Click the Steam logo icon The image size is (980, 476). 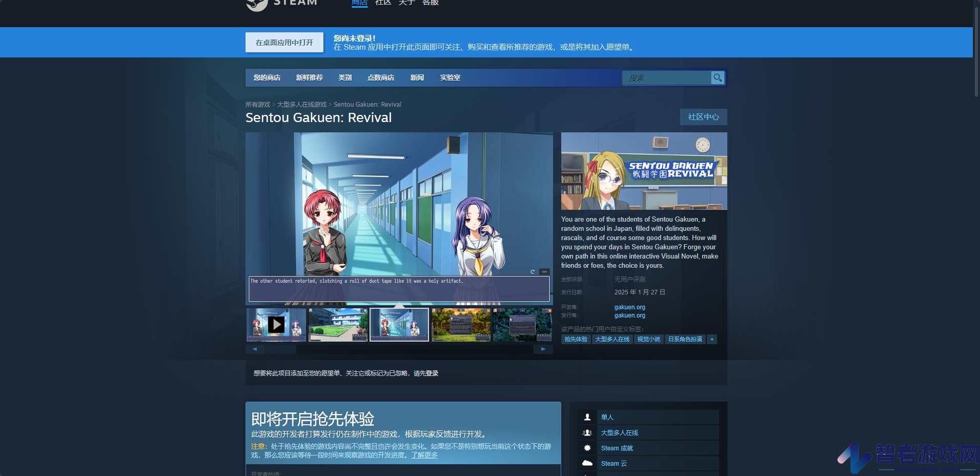(257, 4)
